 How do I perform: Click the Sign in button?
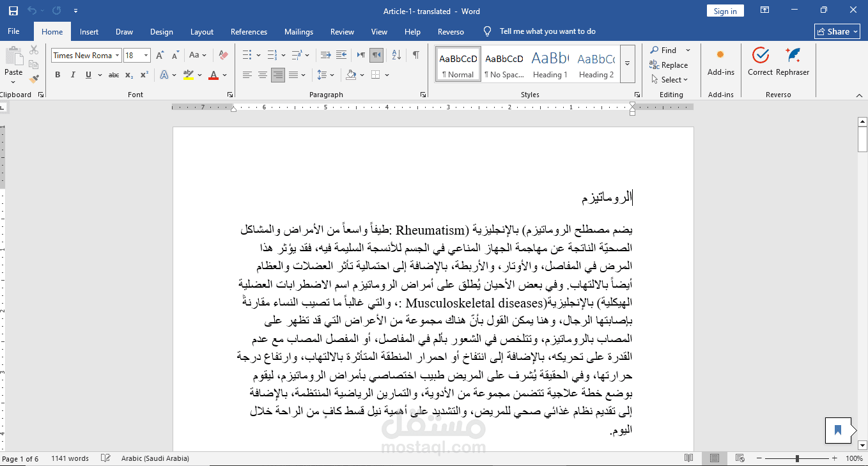725,11
